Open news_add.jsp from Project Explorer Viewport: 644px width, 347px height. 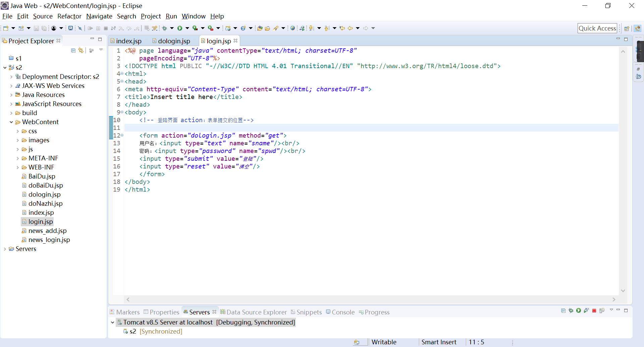(x=47, y=231)
